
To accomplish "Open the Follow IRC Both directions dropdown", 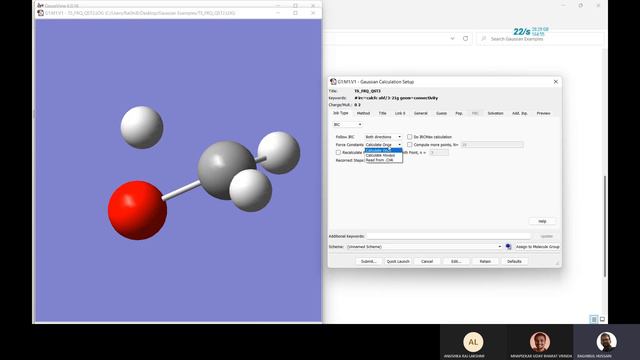I will [383, 137].
